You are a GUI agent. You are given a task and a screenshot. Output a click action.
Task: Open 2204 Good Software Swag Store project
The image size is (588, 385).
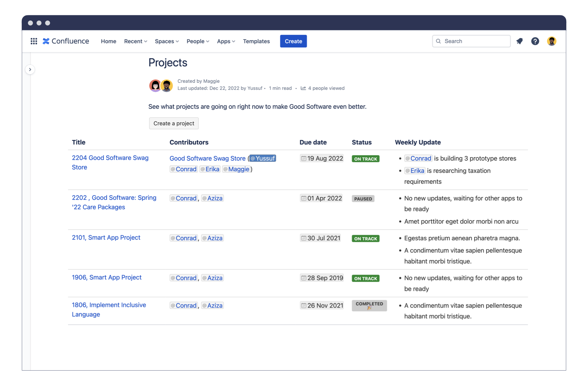click(110, 162)
